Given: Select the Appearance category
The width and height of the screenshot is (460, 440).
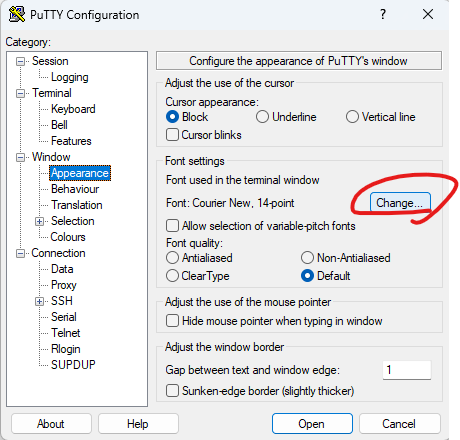Looking at the screenshot, I should (x=80, y=173).
